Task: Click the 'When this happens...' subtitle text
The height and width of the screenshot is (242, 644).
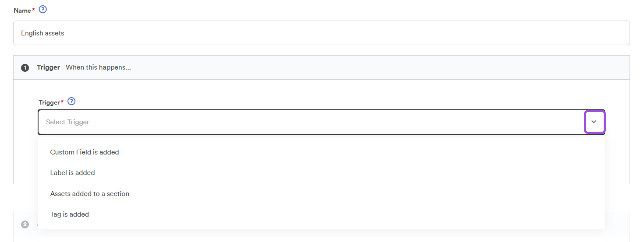Action: [x=98, y=67]
